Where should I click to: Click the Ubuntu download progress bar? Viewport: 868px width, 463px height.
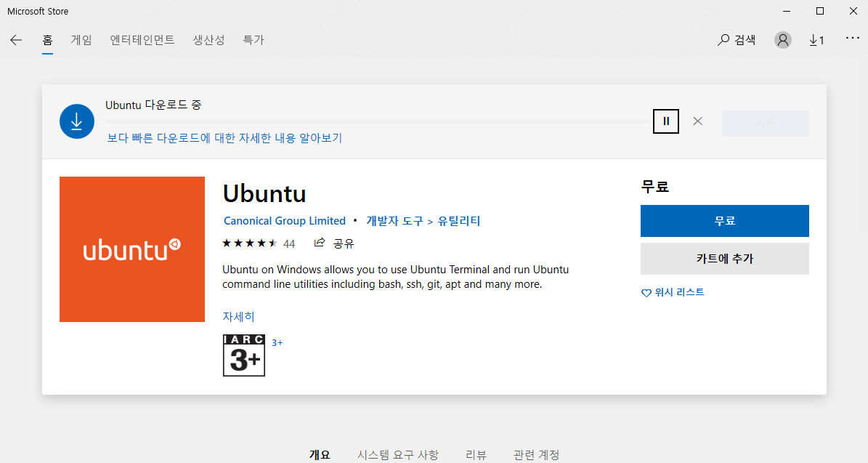(x=378, y=121)
